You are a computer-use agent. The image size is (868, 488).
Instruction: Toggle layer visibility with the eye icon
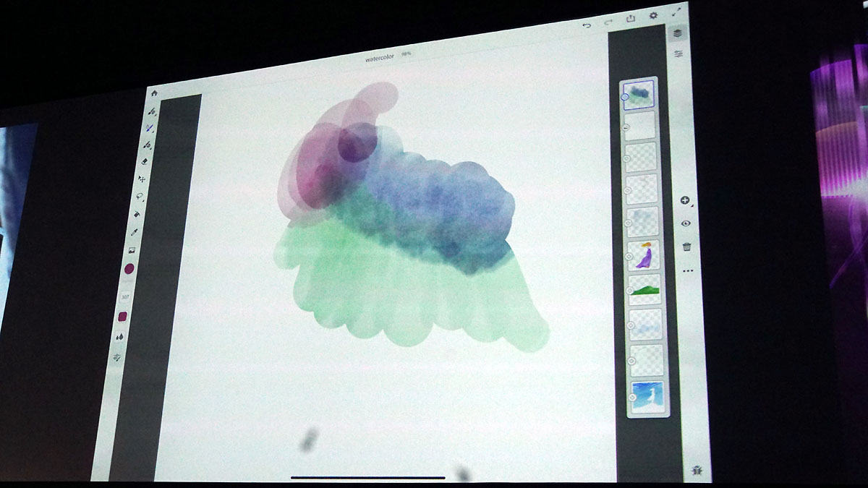(x=686, y=223)
